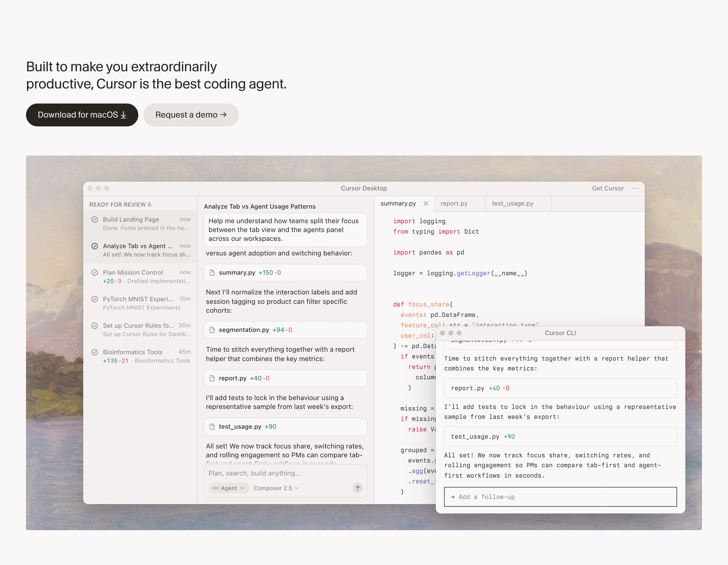The image size is (728, 565).
Task: Open the Plan Mission Control task
Action: click(140, 277)
